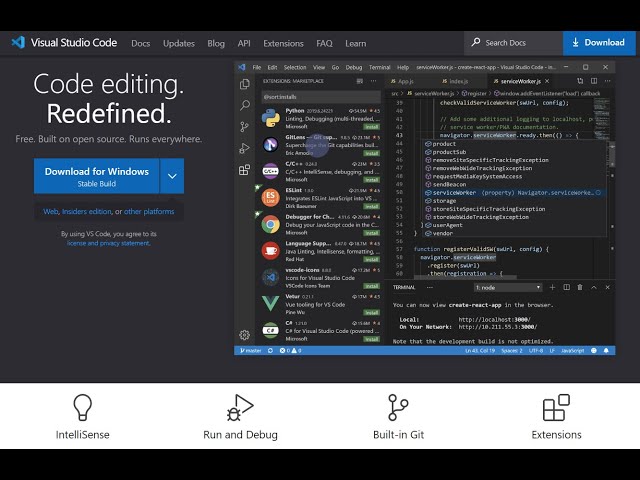Open the other platforms link

pos(149,211)
